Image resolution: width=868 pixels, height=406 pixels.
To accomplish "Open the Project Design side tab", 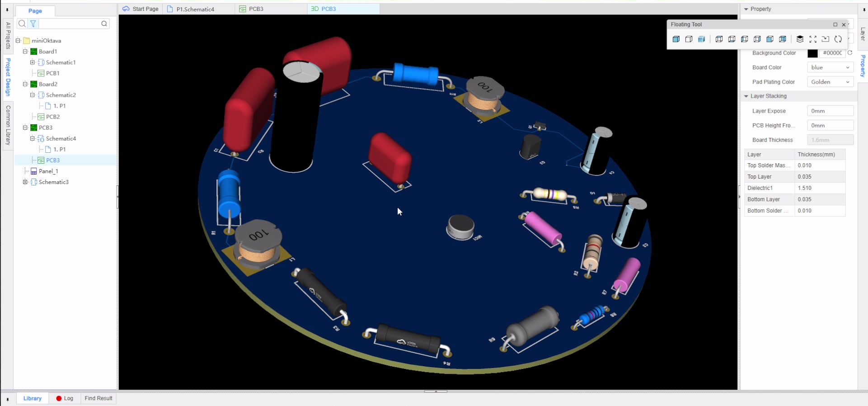I will click(x=8, y=77).
